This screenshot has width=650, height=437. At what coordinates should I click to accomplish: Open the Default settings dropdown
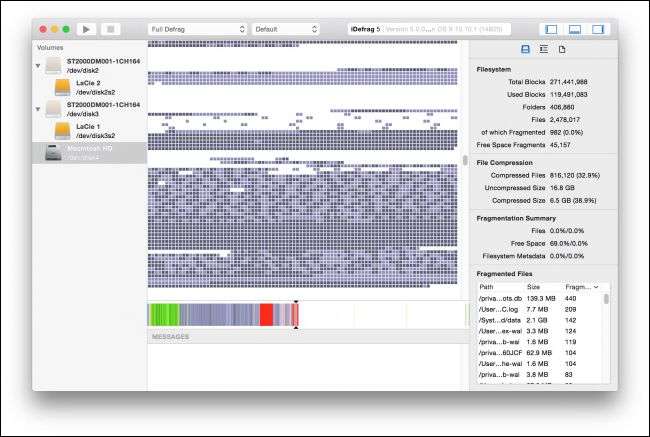coord(285,30)
